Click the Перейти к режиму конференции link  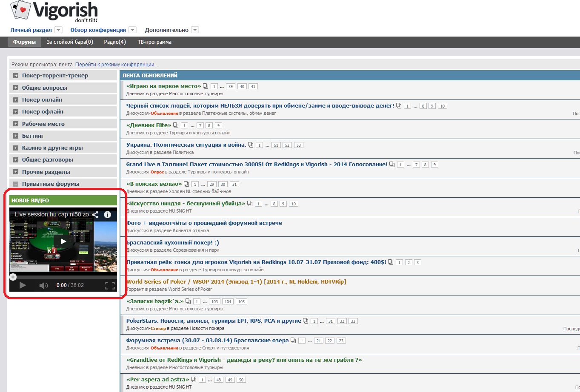click(117, 65)
